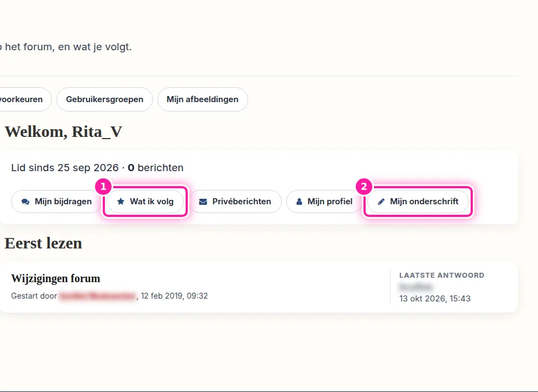538x392 pixels.
Task: Click the LAATSTE ANTWOORD label
Action: [x=441, y=275]
